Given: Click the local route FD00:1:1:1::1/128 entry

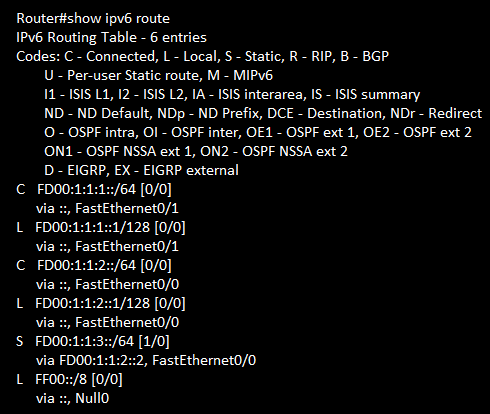Looking at the screenshot, I should [101, 228].
